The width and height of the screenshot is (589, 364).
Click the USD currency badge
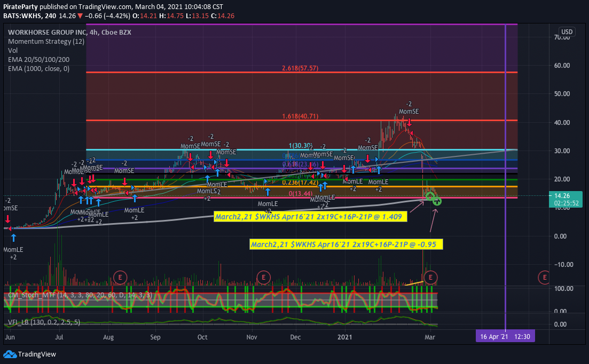tap(567, 31)
